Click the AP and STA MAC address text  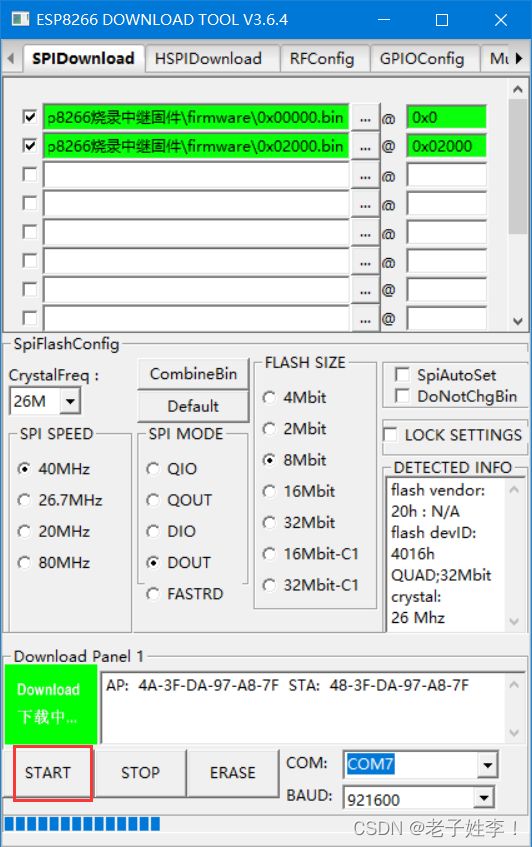pyautogui.click(x=287, y=685)
